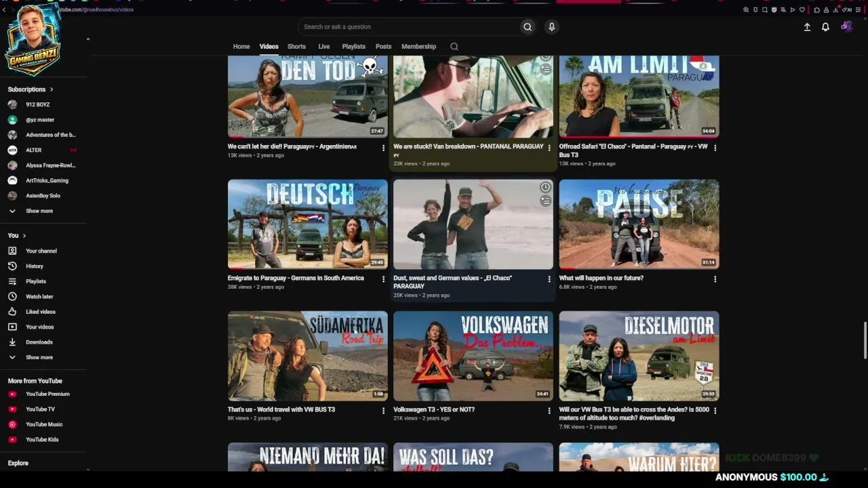This screenshot has height=488, width=868.
Task: Open options menu for 'Will our VW Bus T3' video
Action: click(x=715, y=411)
